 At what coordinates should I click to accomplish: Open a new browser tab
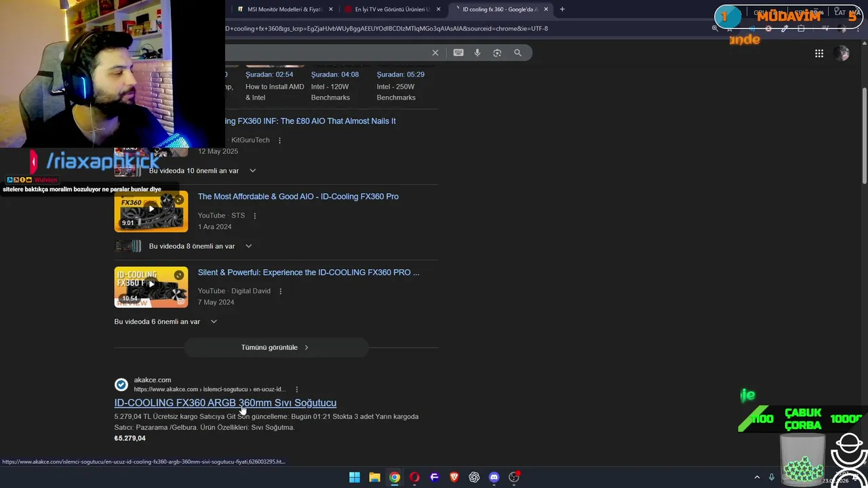pos(562,9)
